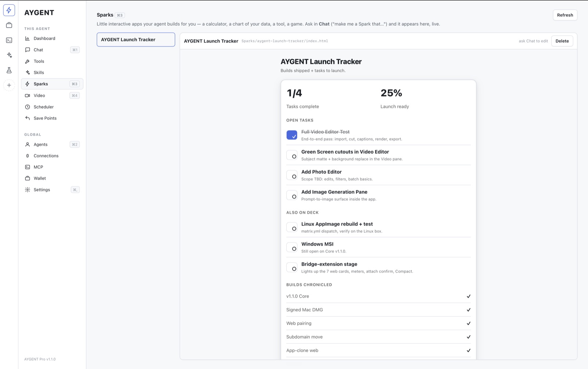The image size is (588, 369).
Task: Uncheck the Full Video Editor Test checkbox
Action: 292,135
